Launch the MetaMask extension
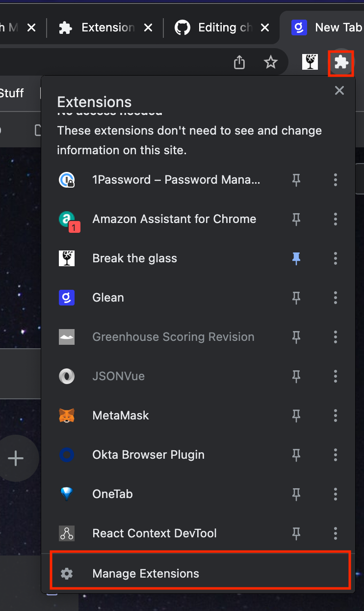Screen dimensions: 364x611 click(120, 416)
